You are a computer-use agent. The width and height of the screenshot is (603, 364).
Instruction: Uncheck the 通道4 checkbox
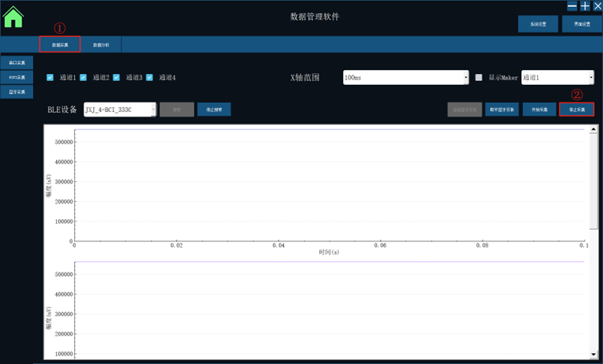click(x=150, y=78)
